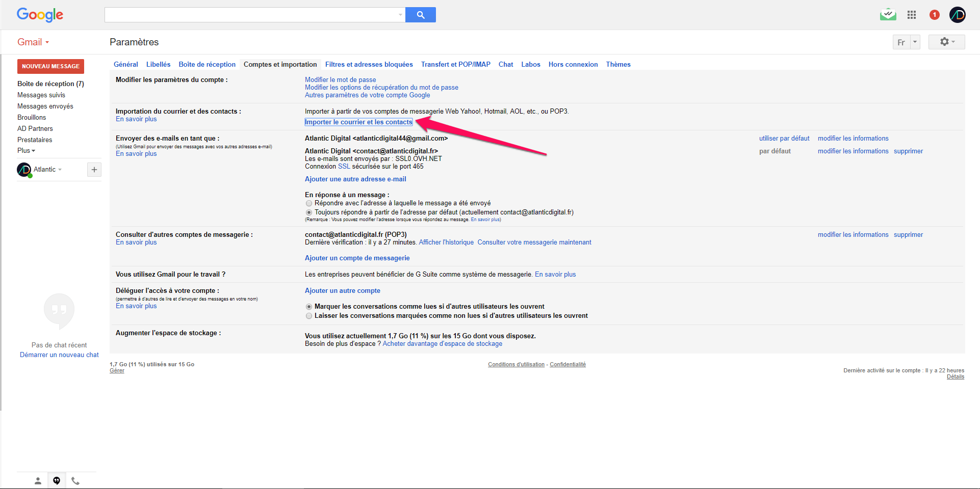The height and width of the screenshot is (489, 980).
Task: Click the Google logo
Action: pos(40,15)
